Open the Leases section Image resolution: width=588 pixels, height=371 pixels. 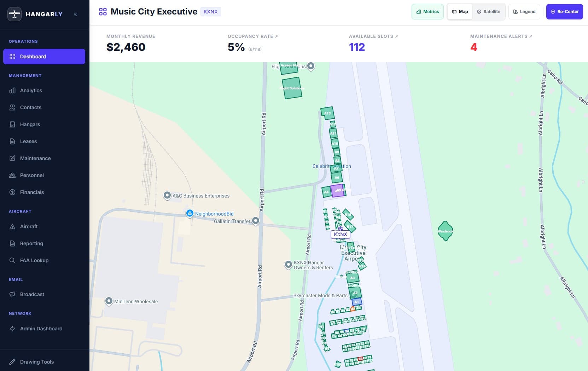point(12,141)
